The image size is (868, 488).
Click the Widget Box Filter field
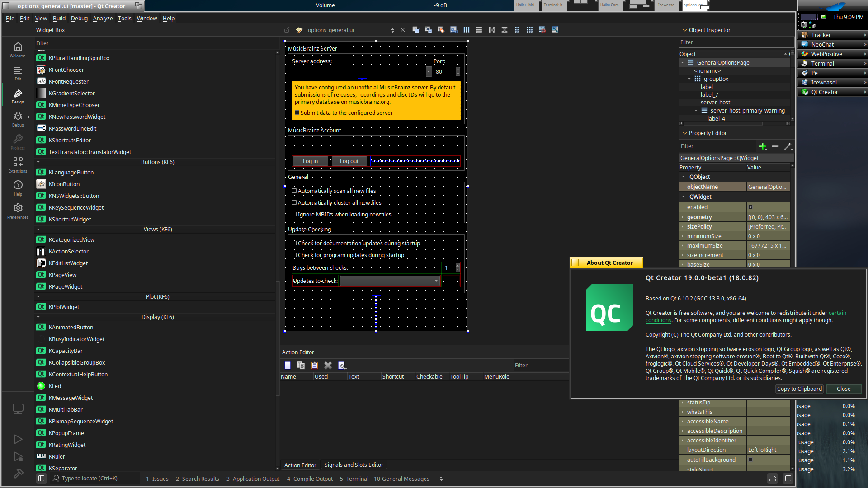[154, 43]
